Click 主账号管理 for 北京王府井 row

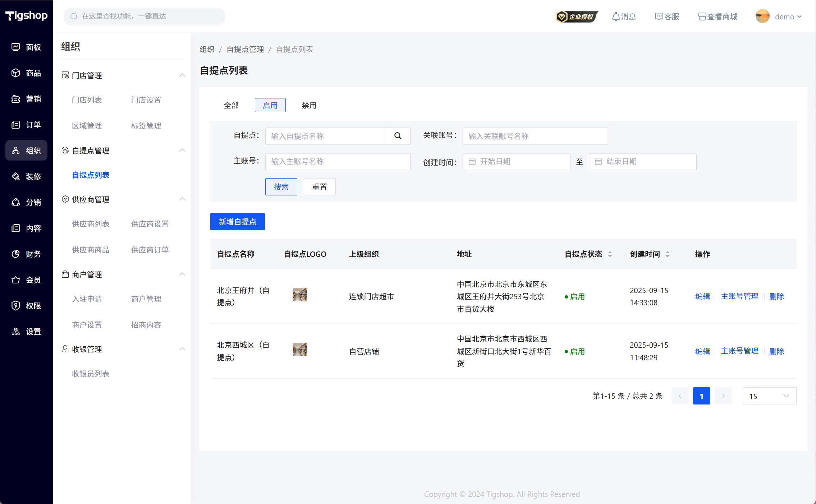point(739,296)
